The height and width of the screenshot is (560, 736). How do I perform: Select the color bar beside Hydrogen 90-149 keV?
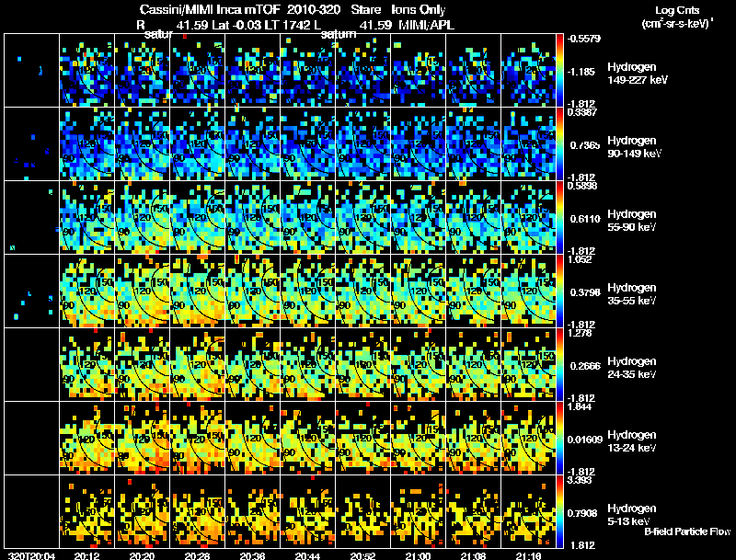(x=559, y=143)
